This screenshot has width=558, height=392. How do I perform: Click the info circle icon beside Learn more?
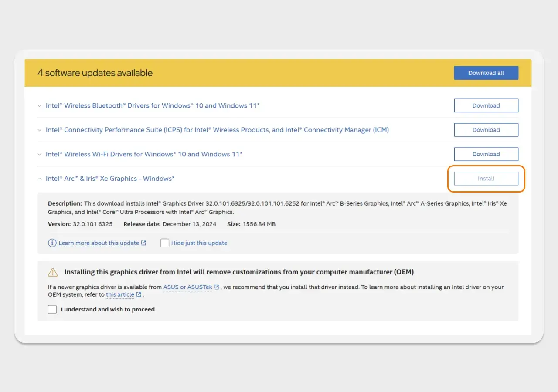(x=52, y=243)
